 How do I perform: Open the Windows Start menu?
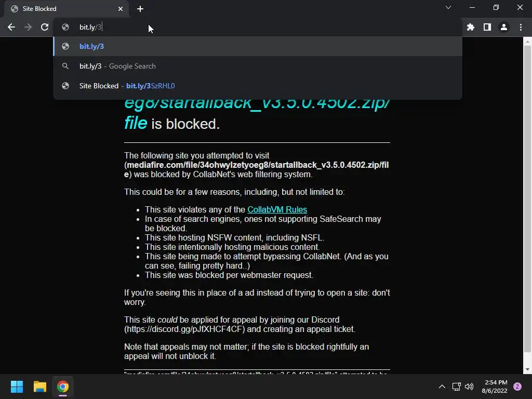point(17,387)
